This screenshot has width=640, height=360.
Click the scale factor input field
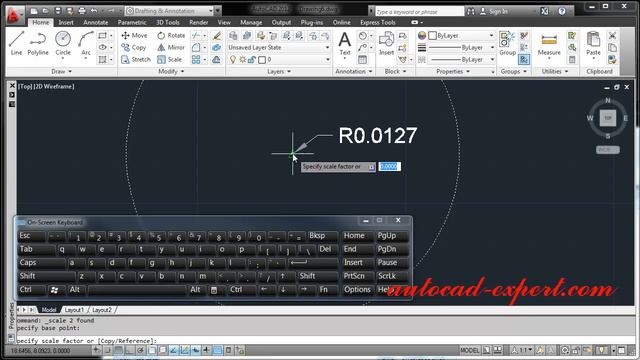pos(390,167)
